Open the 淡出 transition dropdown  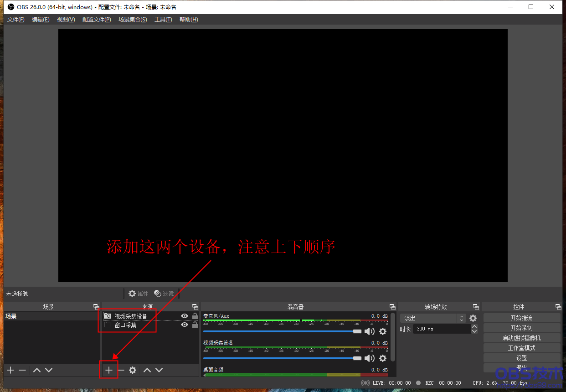[433, 318]
